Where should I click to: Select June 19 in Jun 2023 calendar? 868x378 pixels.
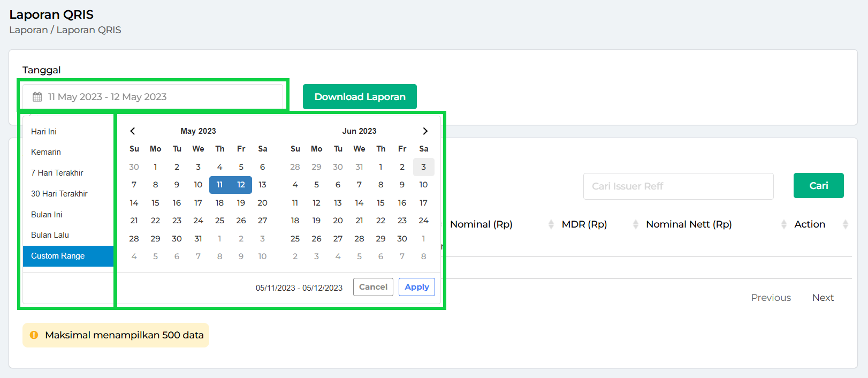pyautogui.click(x=317, y=221)
